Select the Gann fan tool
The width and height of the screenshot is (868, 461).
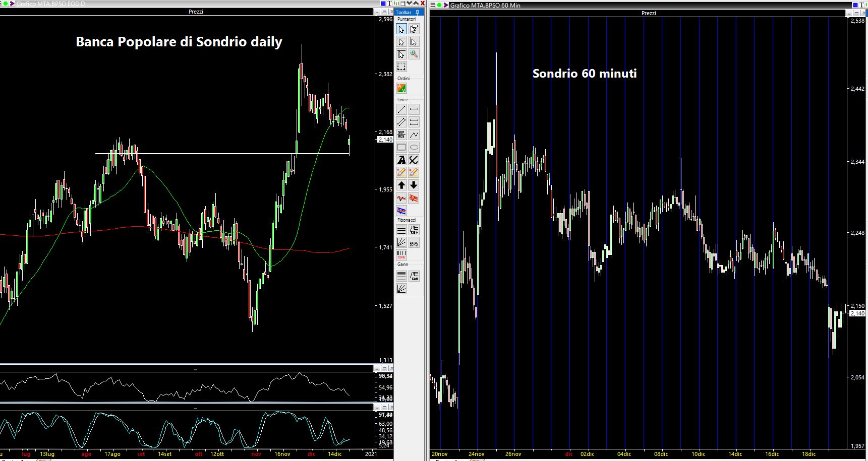click(401, 289)
